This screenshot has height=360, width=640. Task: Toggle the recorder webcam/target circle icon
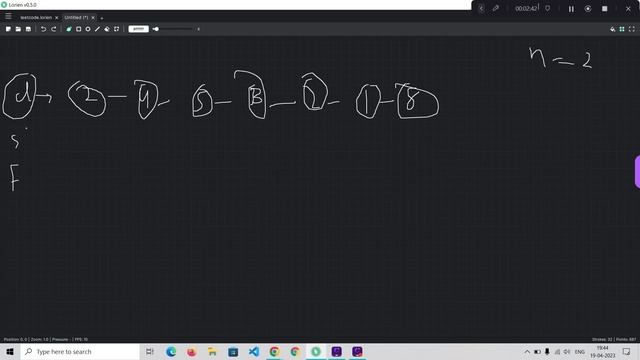point(588,9)
